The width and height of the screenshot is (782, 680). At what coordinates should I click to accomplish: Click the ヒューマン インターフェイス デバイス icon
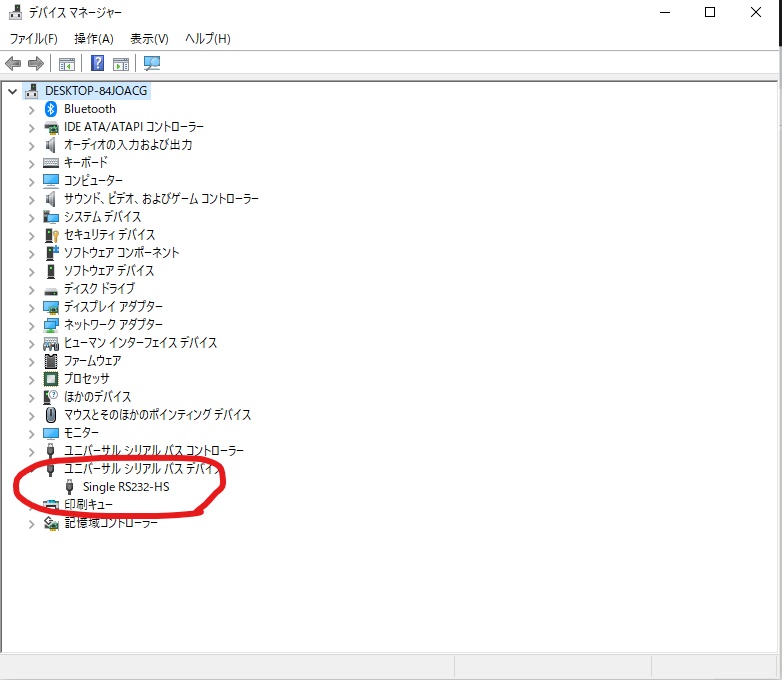[x=51, y=343]
